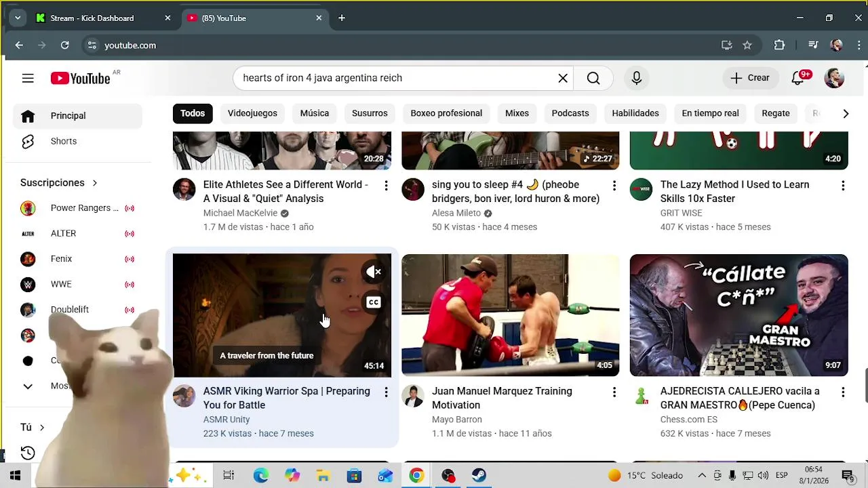Open the Doublelift subscription channel
This screenshot has width=868, height=488.
77,310
